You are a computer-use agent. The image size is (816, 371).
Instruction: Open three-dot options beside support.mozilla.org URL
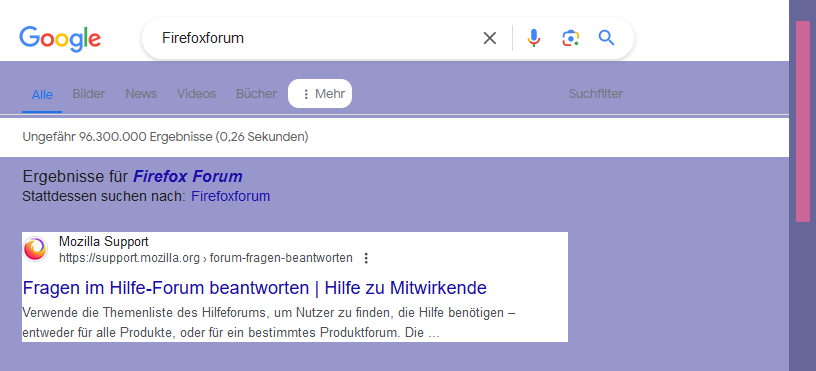click(366, 258)
